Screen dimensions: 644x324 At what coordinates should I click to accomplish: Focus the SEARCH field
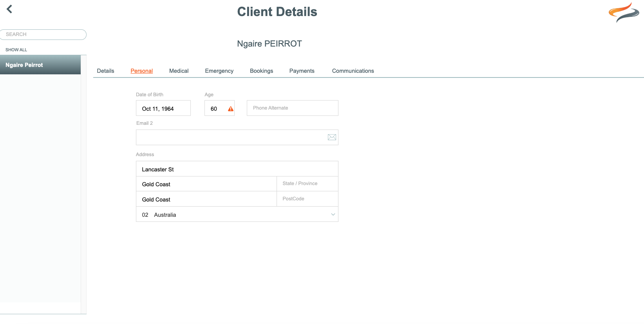[43, 34]
